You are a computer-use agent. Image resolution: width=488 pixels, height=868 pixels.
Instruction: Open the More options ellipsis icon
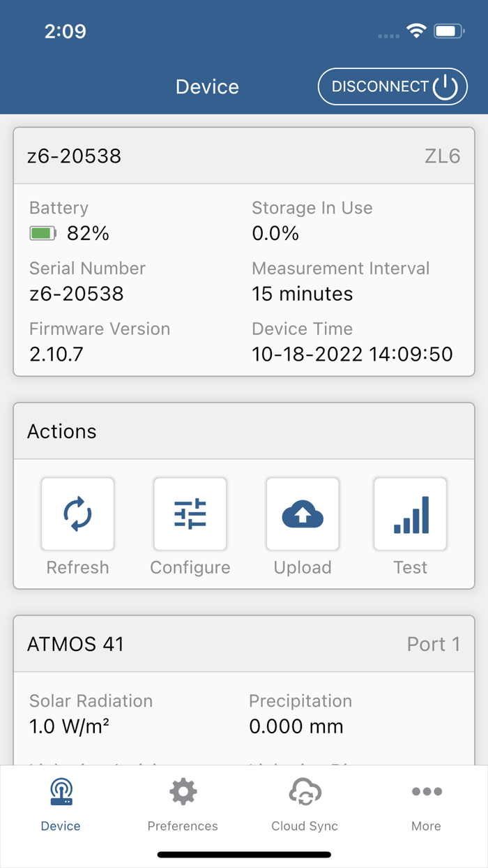[426, 791]
